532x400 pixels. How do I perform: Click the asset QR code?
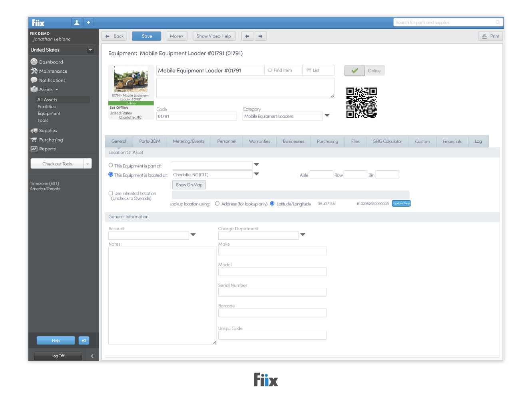click(361, 103)
